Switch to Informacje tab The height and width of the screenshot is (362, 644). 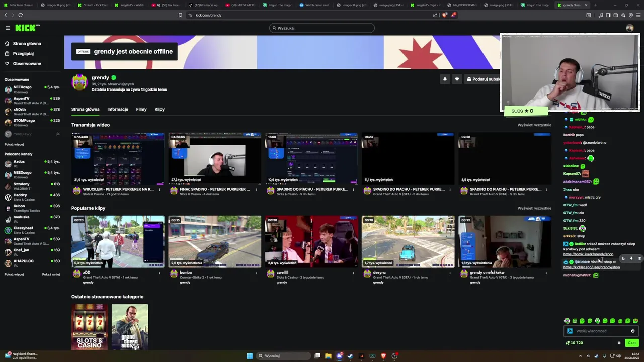click(x=118, y=109)
